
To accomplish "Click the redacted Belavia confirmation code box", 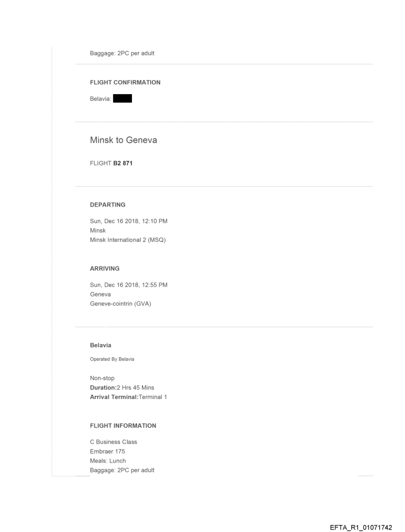I will point(122,99).
